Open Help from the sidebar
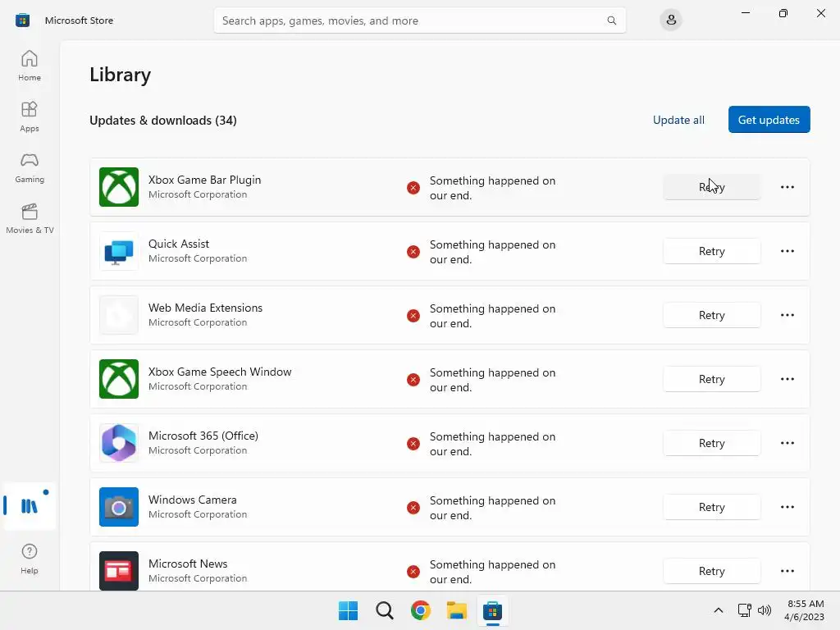The image size is (840, 630). point(30,559)
